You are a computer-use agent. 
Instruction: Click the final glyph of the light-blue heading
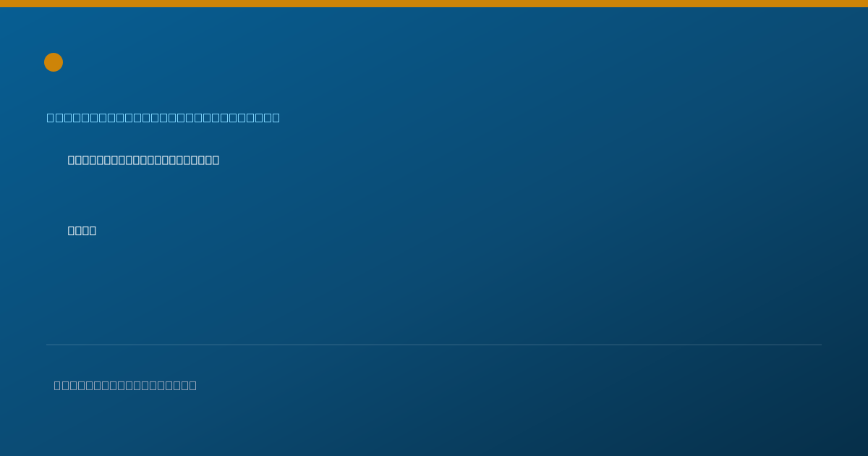coord(276,117)
